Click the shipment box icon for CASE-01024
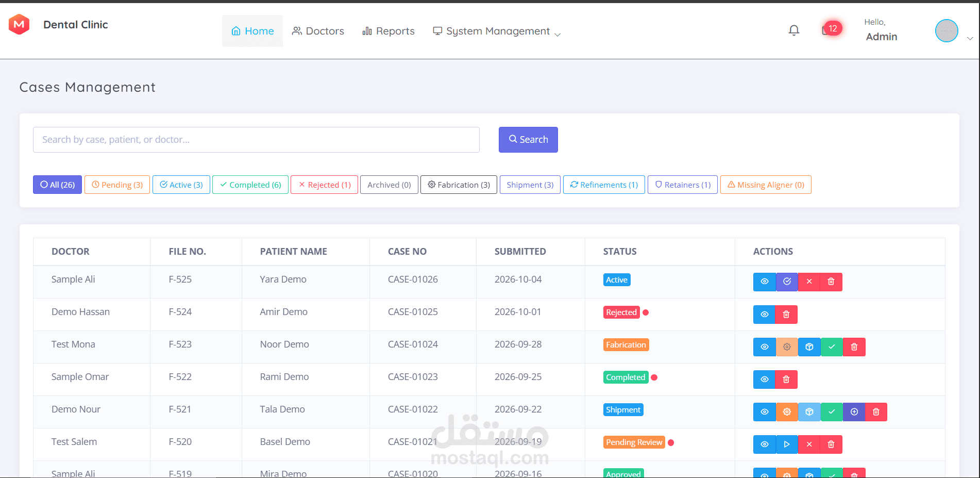980x478 pixels. pyautogui.click(x=809, y=347)
